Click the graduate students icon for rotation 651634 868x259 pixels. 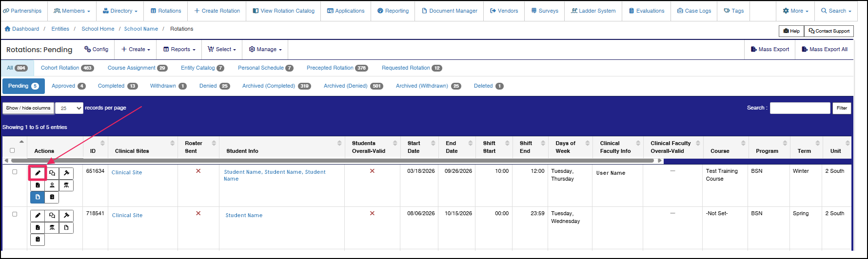(66, 185)
